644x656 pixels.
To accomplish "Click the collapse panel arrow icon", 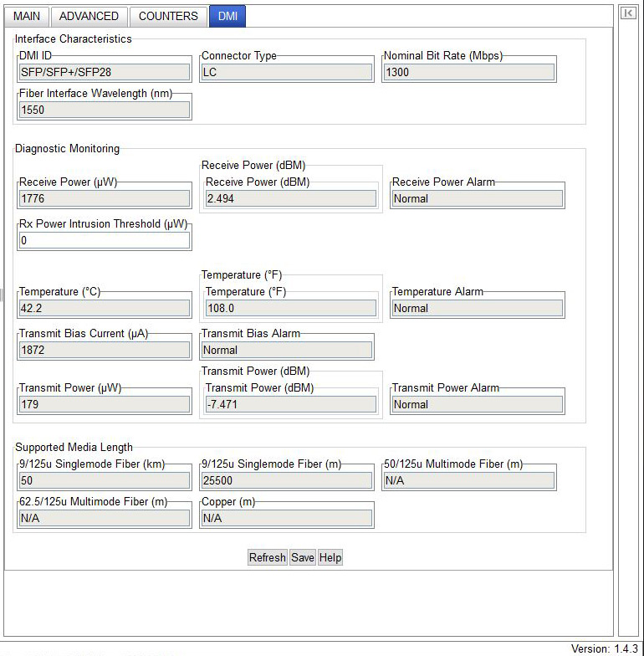I will (627, 13).
